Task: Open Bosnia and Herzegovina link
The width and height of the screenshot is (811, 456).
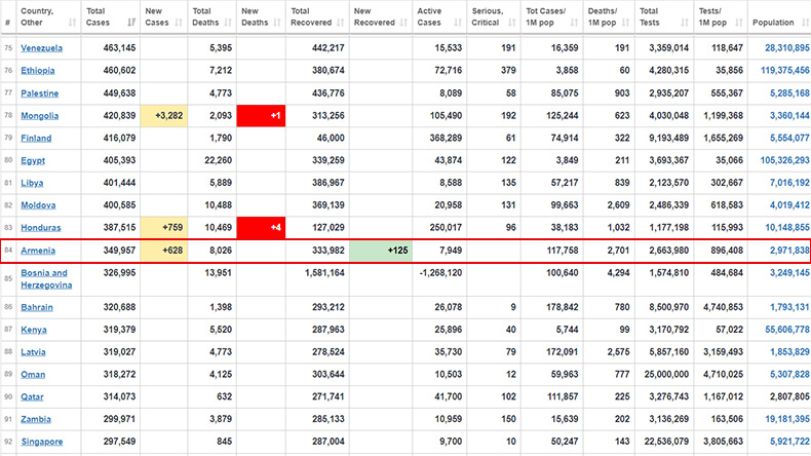Action: point(46,279)
